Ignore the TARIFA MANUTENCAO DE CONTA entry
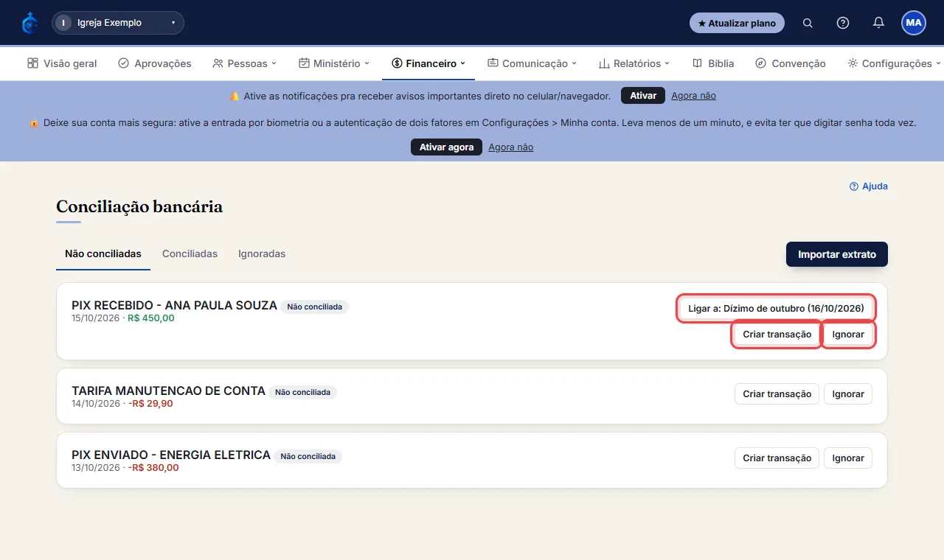 point(848,394)
